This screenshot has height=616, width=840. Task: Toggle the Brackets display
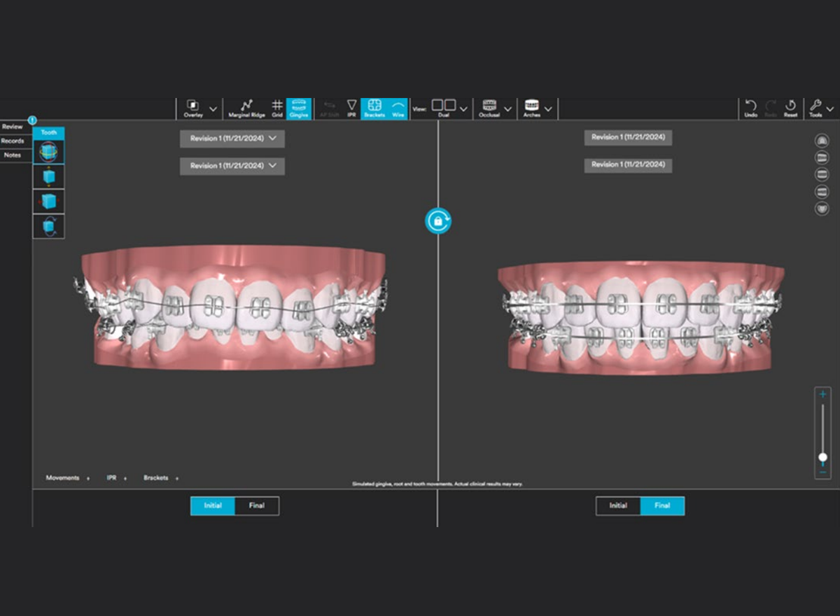tap(374, 108)
